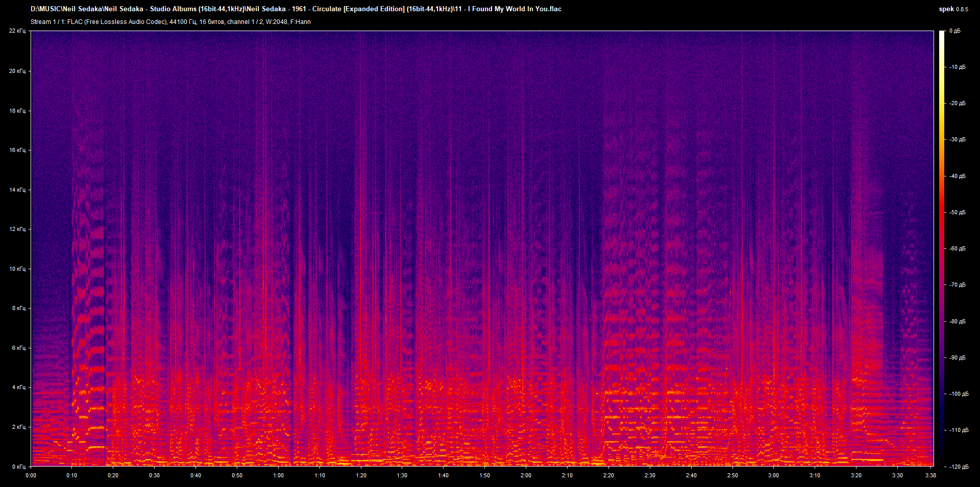This screenshot has width=980, height=487.
Task: Click the 2:50 time axis label
Action: (x=732, y=475)
